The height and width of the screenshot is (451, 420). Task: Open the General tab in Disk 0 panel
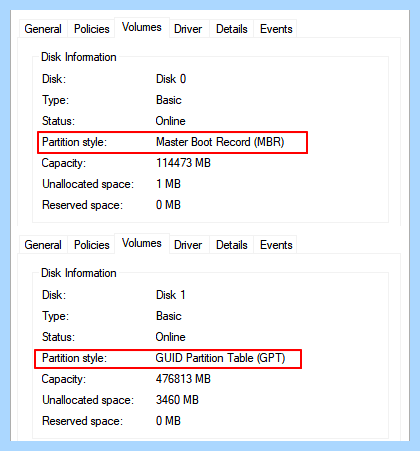point(43,29)
